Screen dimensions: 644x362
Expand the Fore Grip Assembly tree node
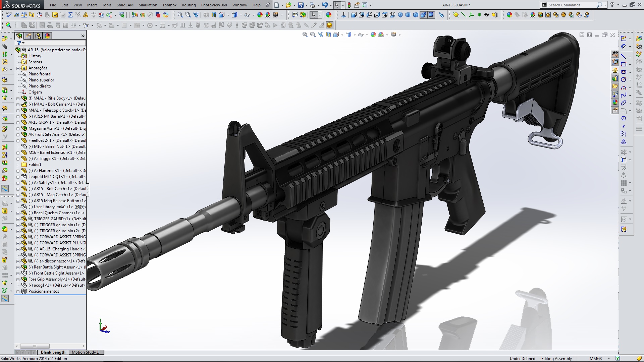18,279
